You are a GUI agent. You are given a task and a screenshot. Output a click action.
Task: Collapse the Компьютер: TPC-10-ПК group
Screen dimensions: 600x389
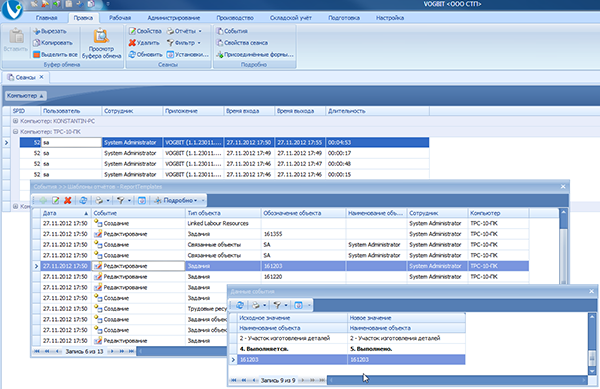(x=16, y=132)
